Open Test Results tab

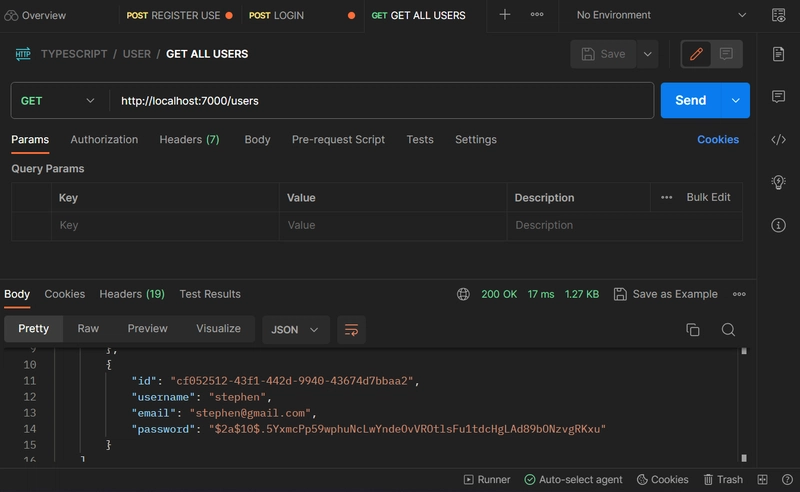pos(210,294)
